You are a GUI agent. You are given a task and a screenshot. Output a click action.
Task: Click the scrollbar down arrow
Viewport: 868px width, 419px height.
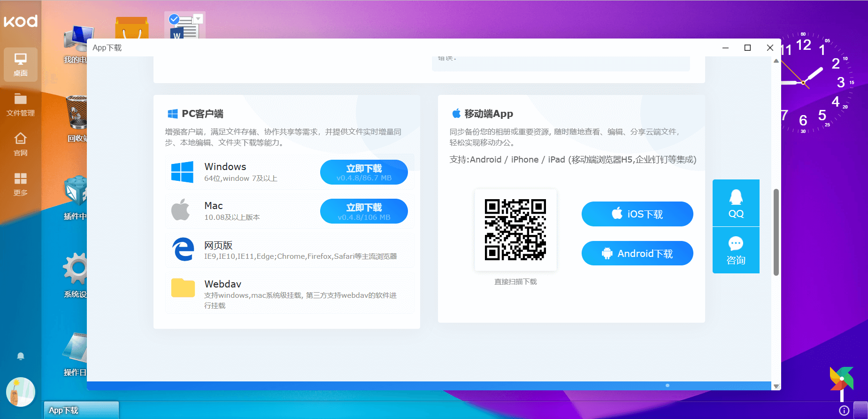click(776, 386)
